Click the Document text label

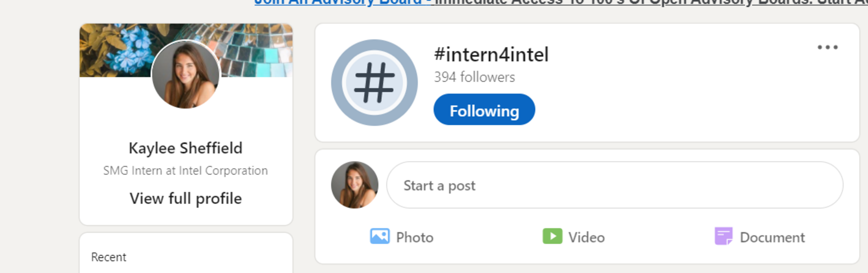pyautogui.click(x=772, y=237)
